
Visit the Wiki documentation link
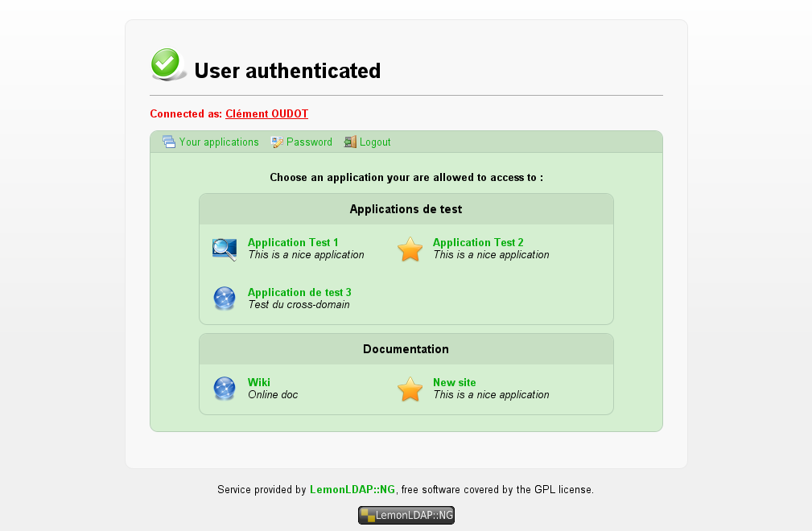[x=259, y=382]
